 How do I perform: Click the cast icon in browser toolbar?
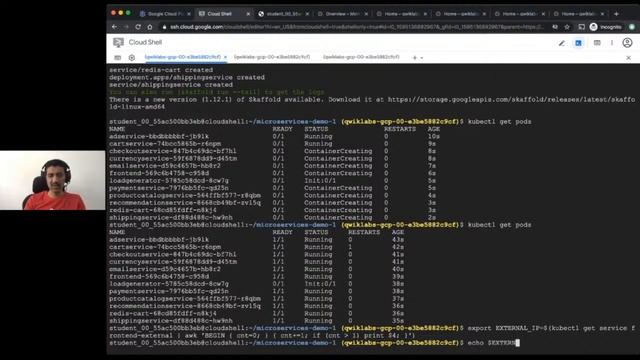point(581,27)
